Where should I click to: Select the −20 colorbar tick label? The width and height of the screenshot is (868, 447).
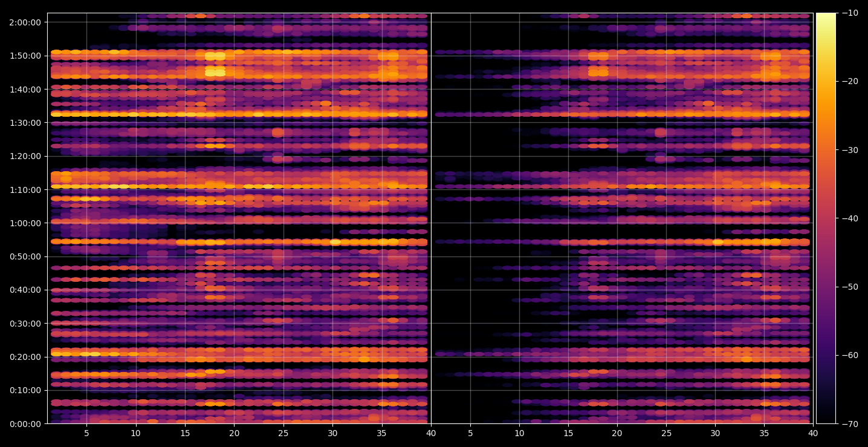point(849,82)
